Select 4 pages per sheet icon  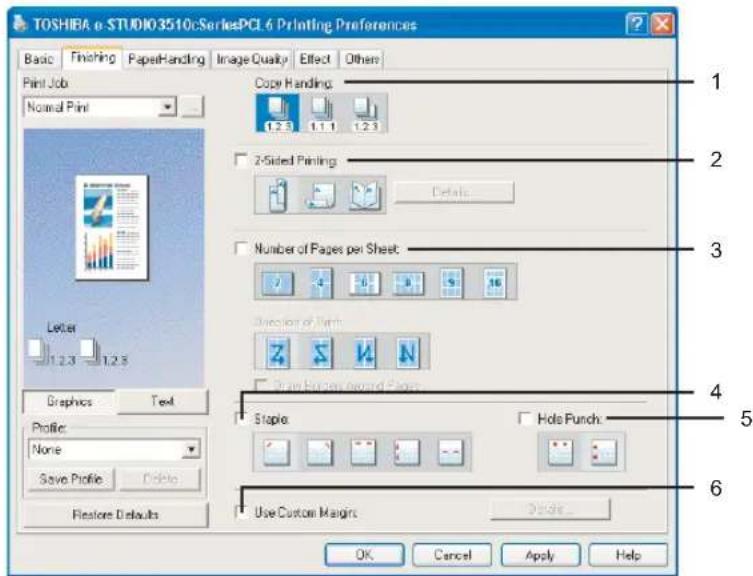321,282
